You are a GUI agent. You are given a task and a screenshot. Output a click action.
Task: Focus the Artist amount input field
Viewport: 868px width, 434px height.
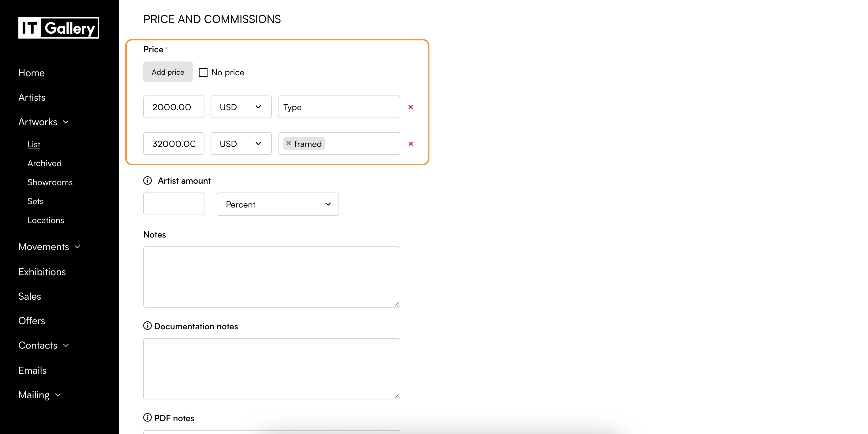tap(174, 204)
